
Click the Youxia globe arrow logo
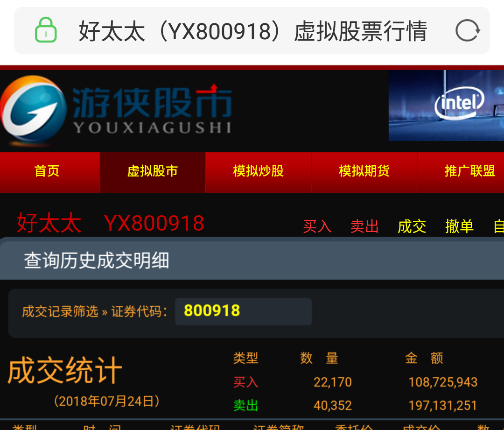tap(33, 109)
